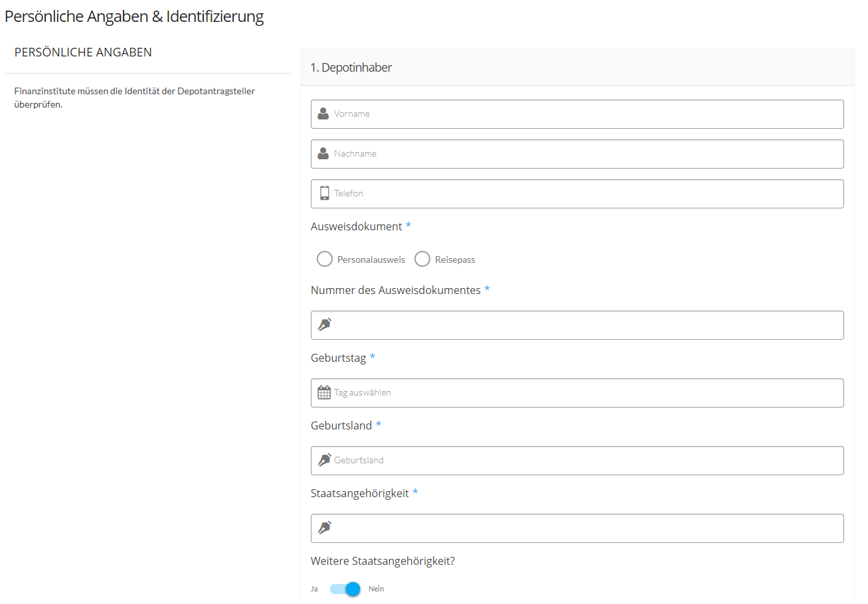
Task: Click into the Nachname text field
Action: [584, 154]
